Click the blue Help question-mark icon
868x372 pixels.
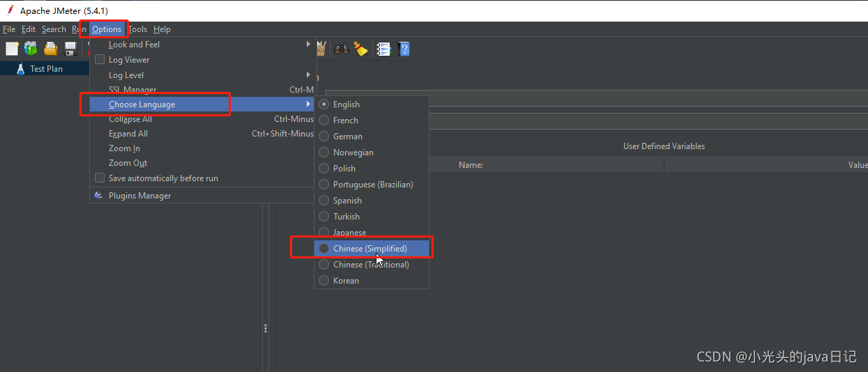click(404, 49)
